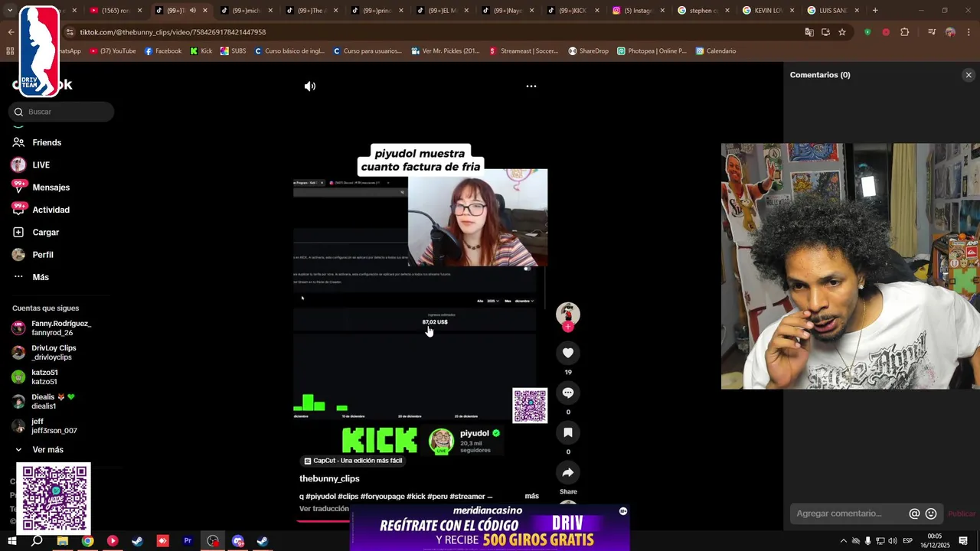Open the Facebook bookmark
The width and height of the screenshot is (980, 551).
point(162,51)
